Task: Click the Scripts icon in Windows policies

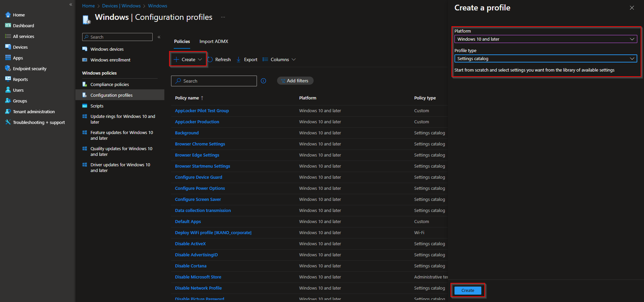Action: (85, 106)
